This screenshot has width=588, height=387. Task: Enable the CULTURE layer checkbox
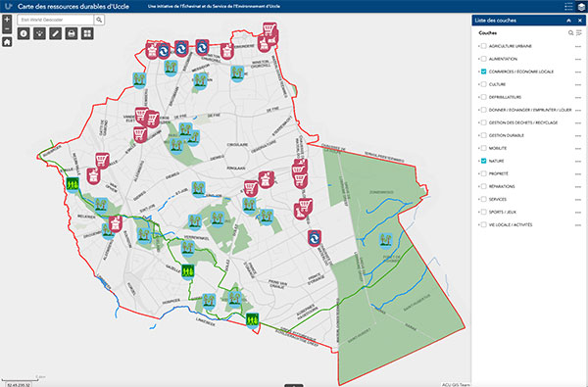pyautogui.click(x=484, y=84)
